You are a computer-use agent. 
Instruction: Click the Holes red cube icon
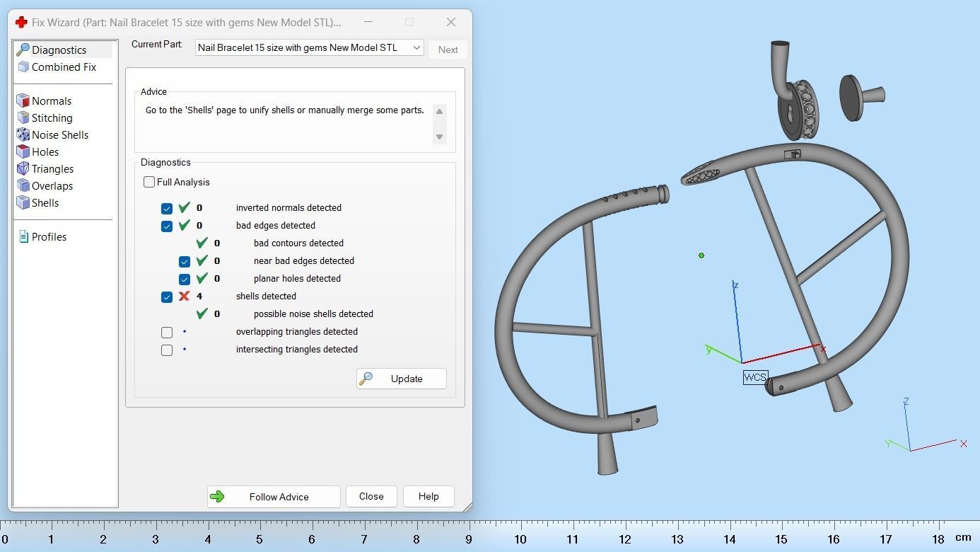point(23,152)
